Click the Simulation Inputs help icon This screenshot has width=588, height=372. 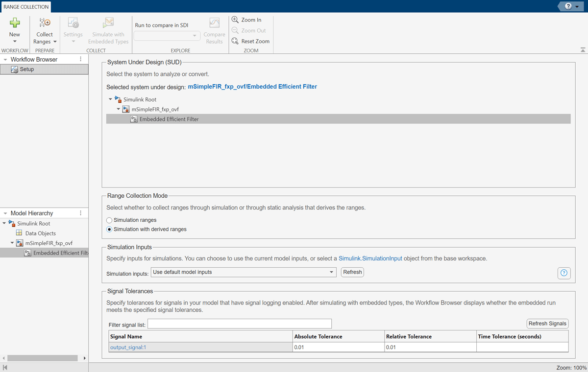tap(564, 273)
